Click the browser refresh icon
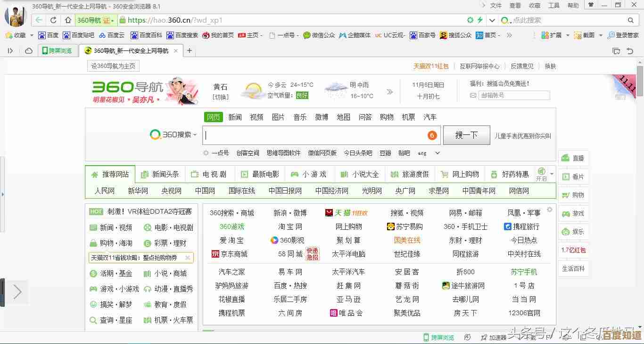Screen dimensions: 644x344 tap(53, 20)
